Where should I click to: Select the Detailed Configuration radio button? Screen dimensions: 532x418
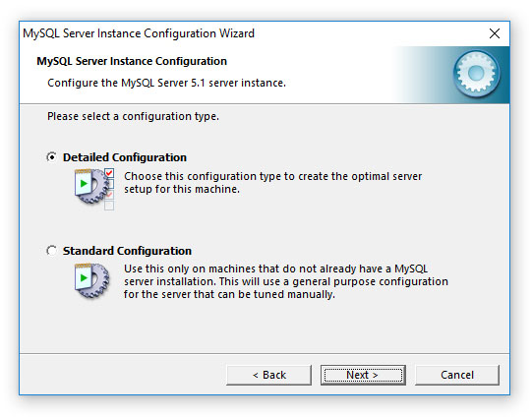[x=51, y=157]
